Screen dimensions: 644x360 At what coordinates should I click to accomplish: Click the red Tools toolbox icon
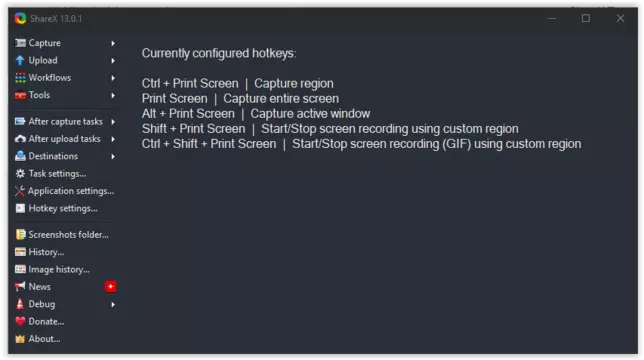tap(20, 95)
